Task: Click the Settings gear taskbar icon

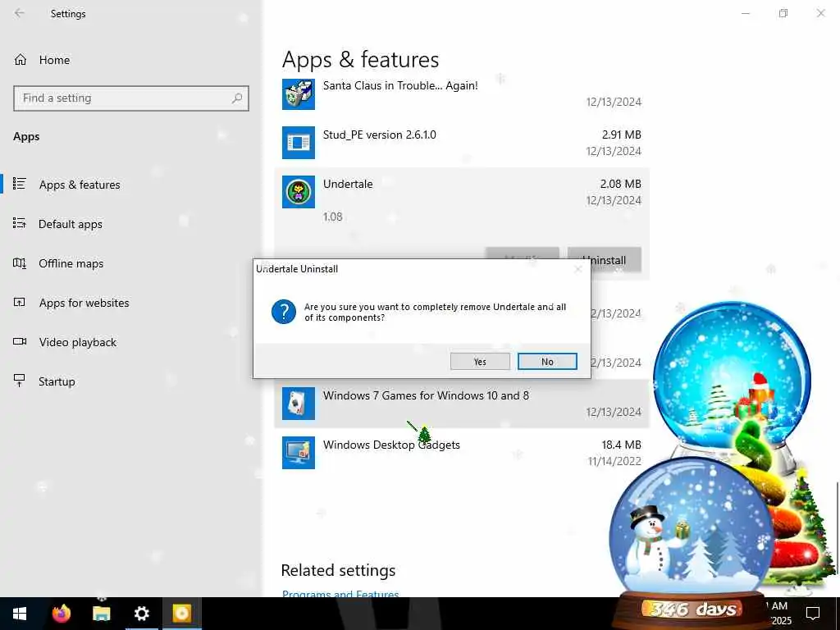Action: coord(141,614)
